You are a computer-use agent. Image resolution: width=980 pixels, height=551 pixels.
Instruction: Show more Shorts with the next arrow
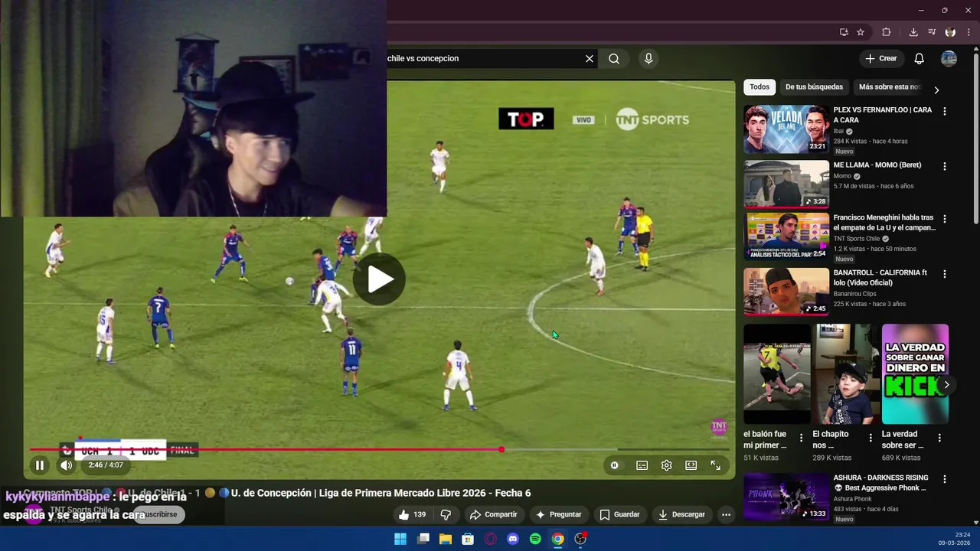coord(946,385)
